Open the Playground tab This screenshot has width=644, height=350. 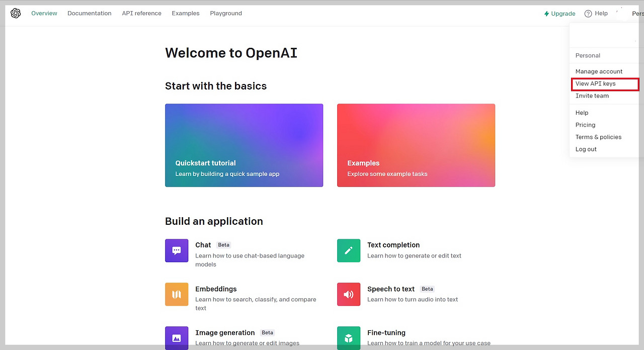coord(226,13)
